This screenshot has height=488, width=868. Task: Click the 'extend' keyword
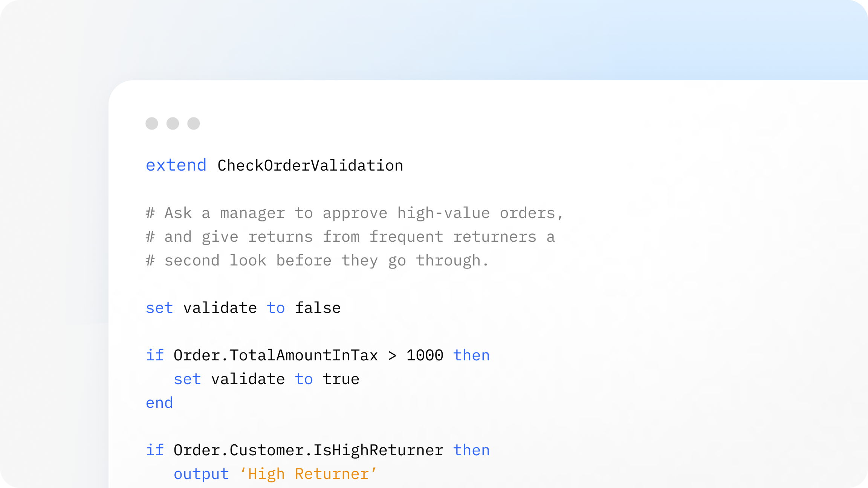pyautogui.click(x=176, y=165)
